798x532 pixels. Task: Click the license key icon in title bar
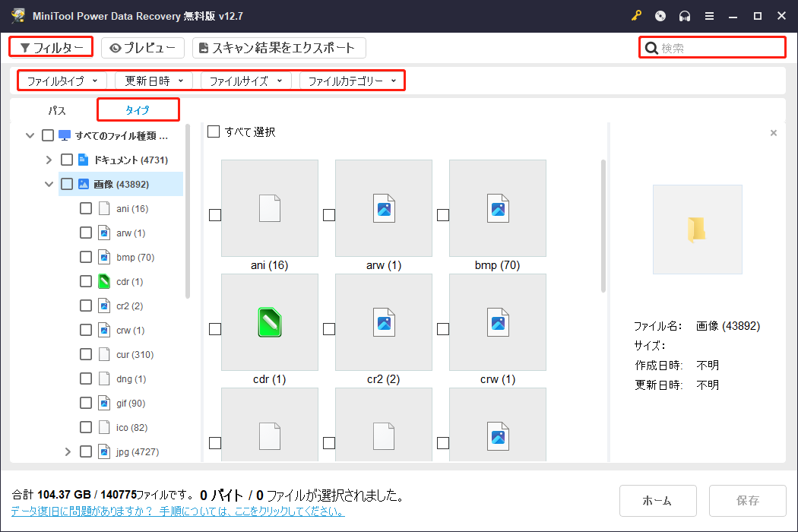[x=636, y=15]
